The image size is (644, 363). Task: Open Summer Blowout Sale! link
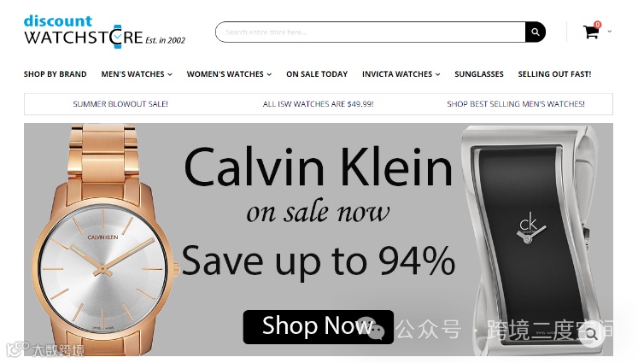point(120,104)
